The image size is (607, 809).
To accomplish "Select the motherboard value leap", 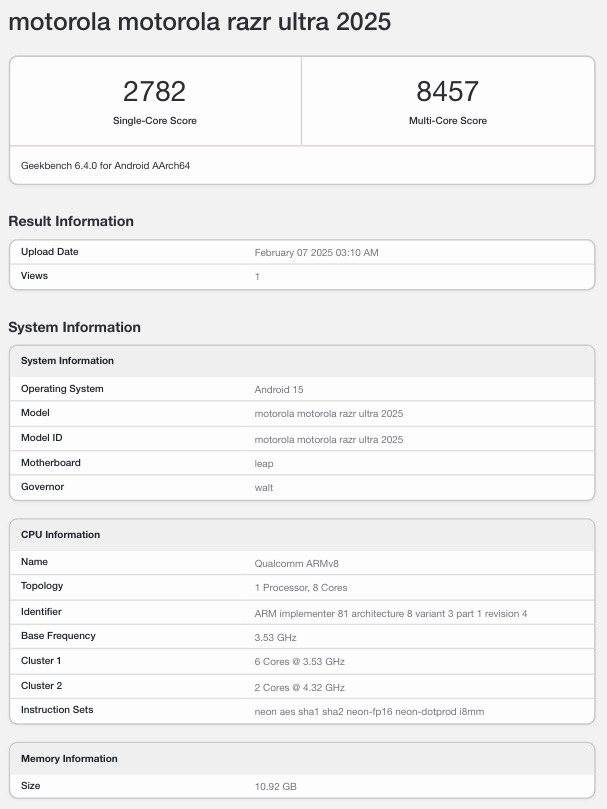I will coord(264,463).
